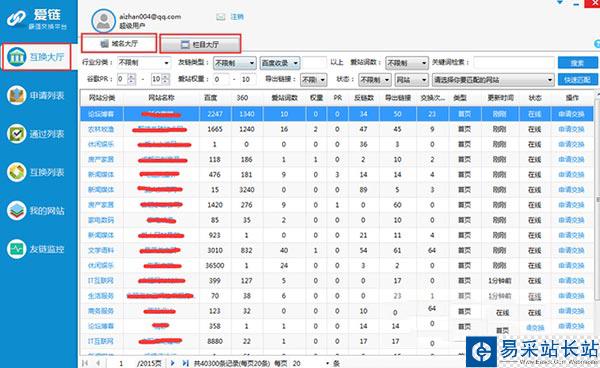Go to the previous page arrow

(x=98, y=363)
